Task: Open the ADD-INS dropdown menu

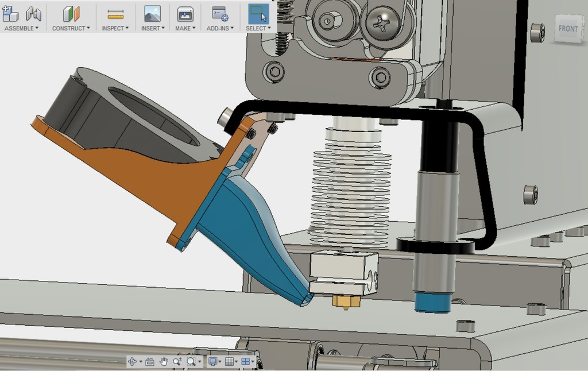Action: (220, 28)
